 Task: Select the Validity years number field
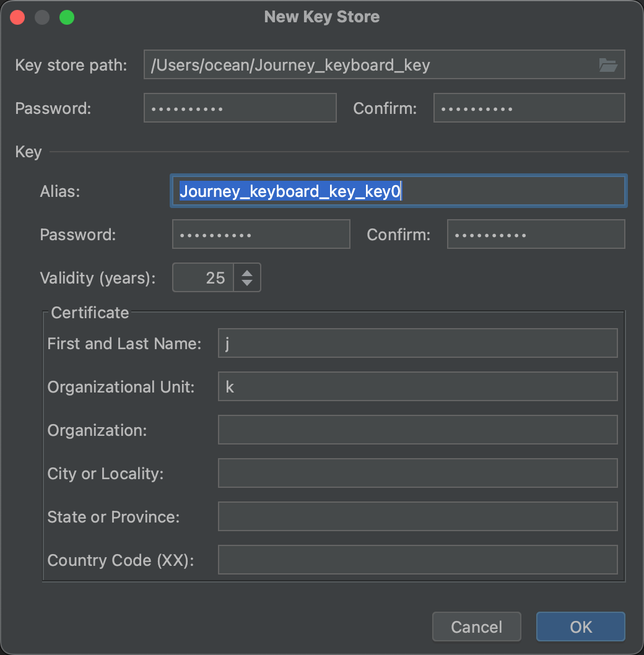[x=203, y=278]
